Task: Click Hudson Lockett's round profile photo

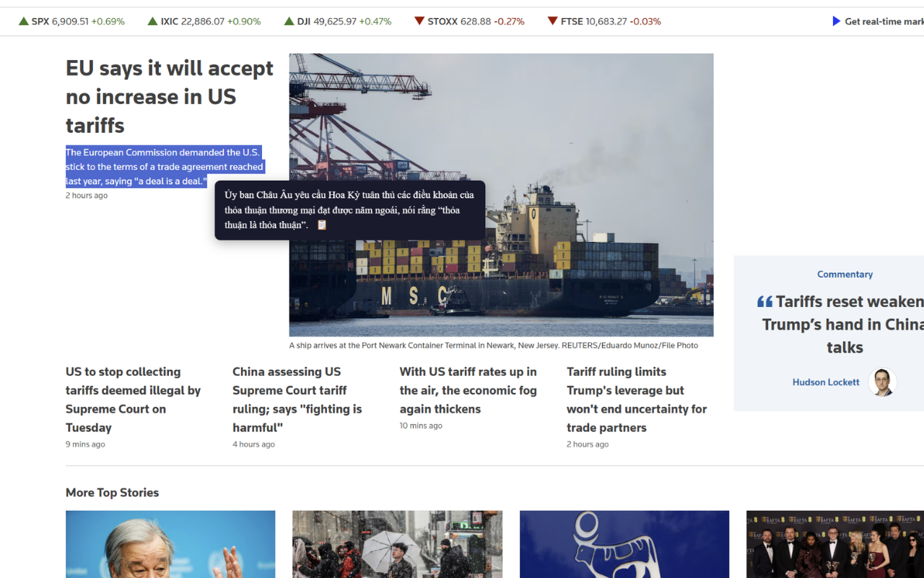Action: click(881, 382)
